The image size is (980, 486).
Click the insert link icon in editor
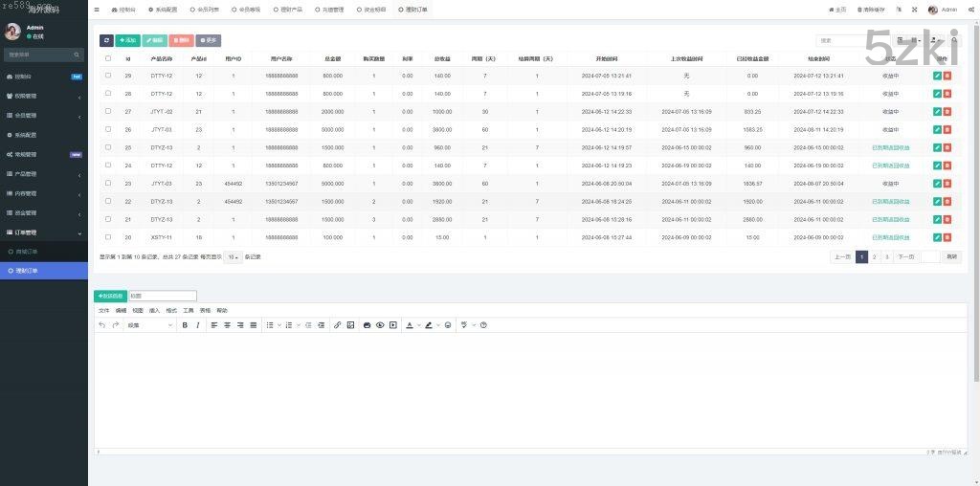pyautogui.click(x=337, y=325)
